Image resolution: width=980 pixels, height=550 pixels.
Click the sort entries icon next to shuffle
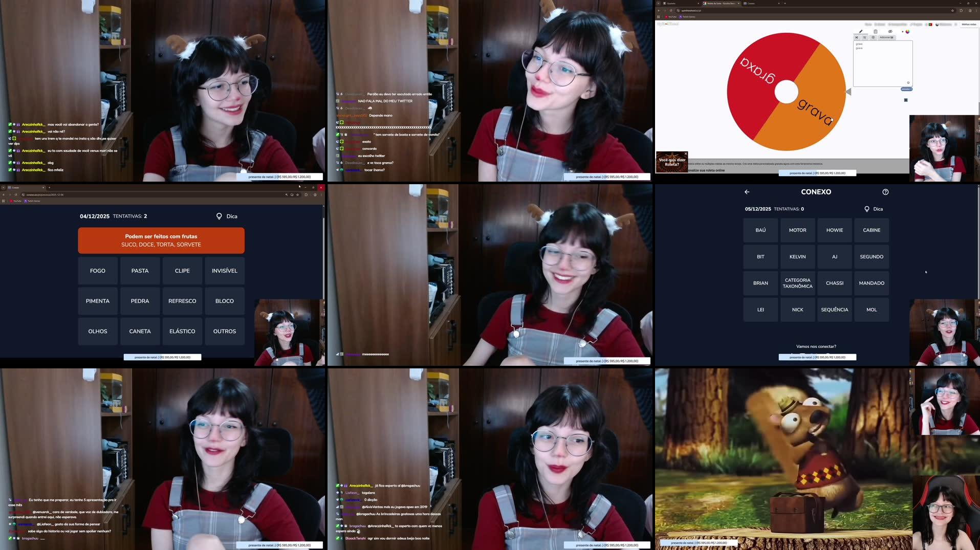[x=864, y=37]
